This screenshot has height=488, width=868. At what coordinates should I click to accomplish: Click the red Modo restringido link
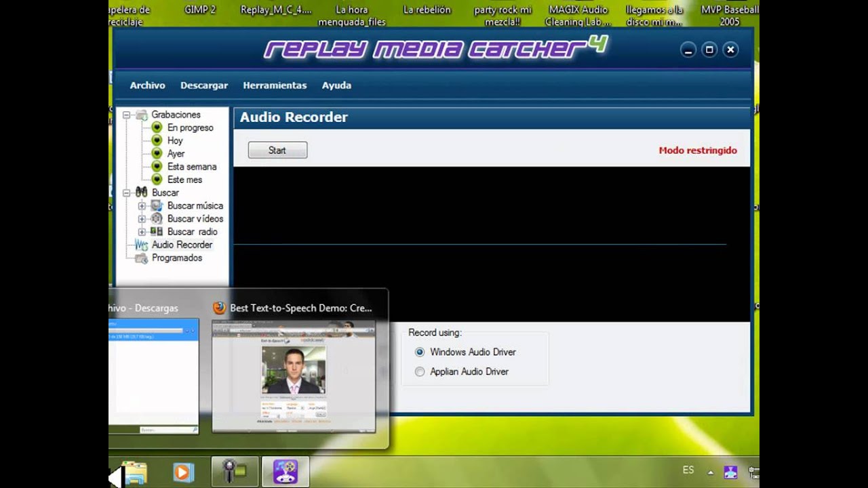(698, 150)
